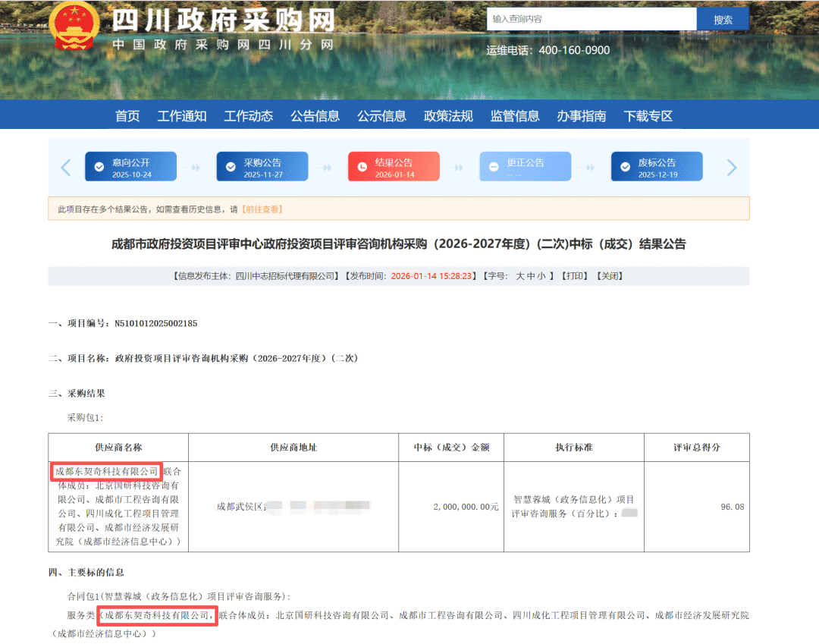819x644 pixels.
Task: Click the checkmark icon on 意向公开
Action: pos(99,168)
